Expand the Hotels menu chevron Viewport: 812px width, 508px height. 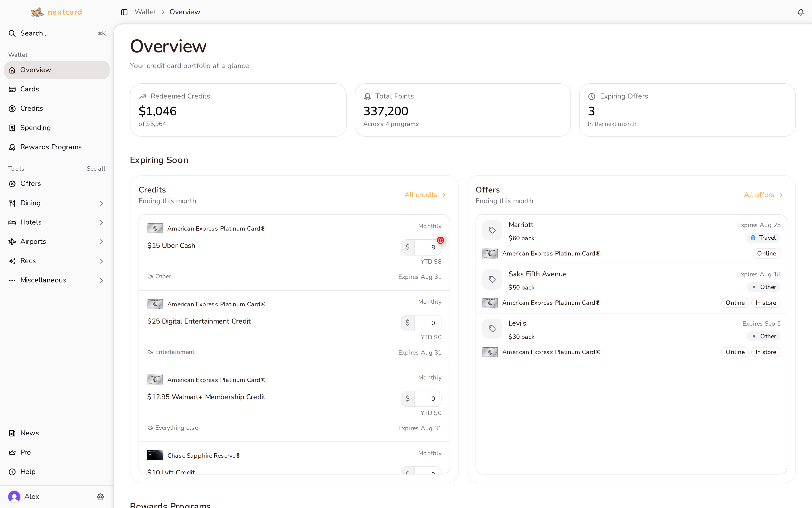point(101,222)
